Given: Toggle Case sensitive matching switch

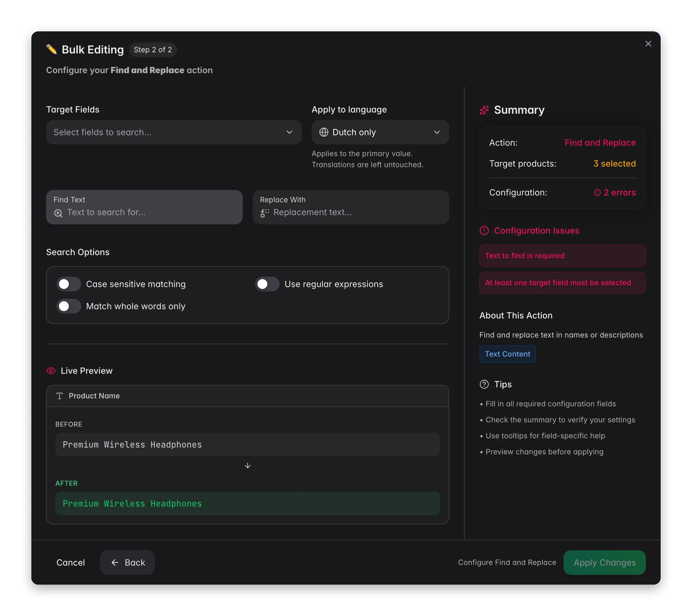Looking at the screenshot, I should [x=69, y=284].
